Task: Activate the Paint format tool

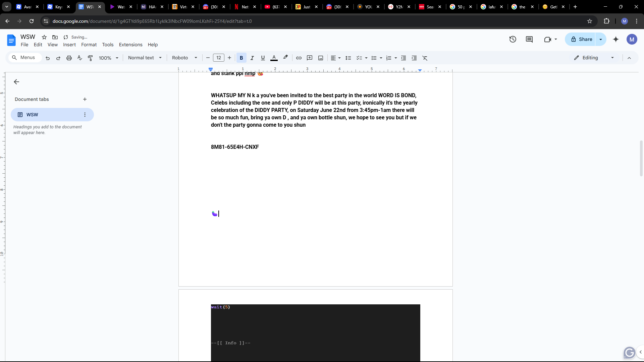Action: (90, 58)
